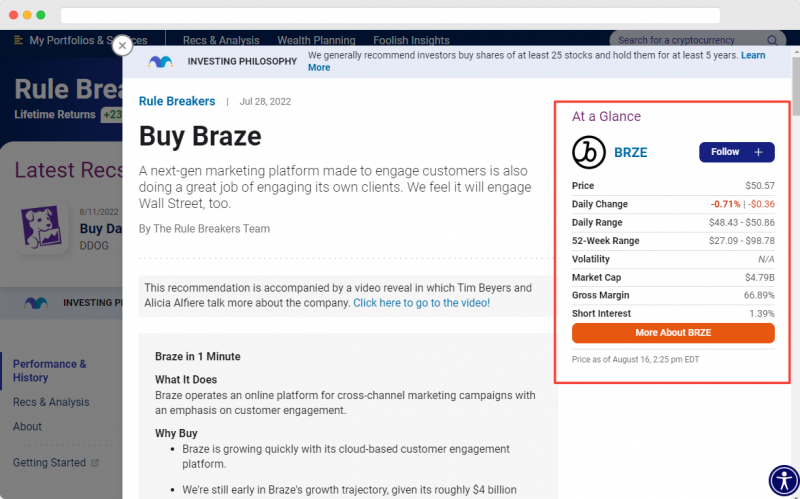Select Performance & History in sidebar
The image size is (800, 499).
(49, 370)
